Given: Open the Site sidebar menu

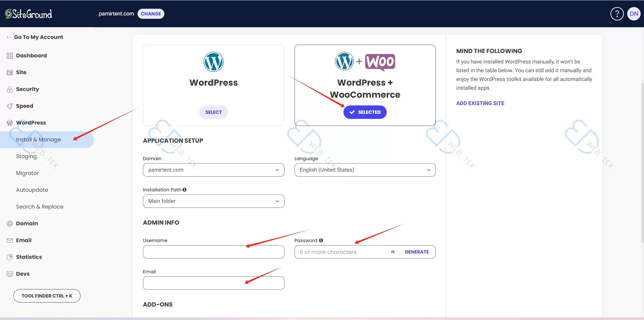Looking at the screenshot, I should (21, 73).
